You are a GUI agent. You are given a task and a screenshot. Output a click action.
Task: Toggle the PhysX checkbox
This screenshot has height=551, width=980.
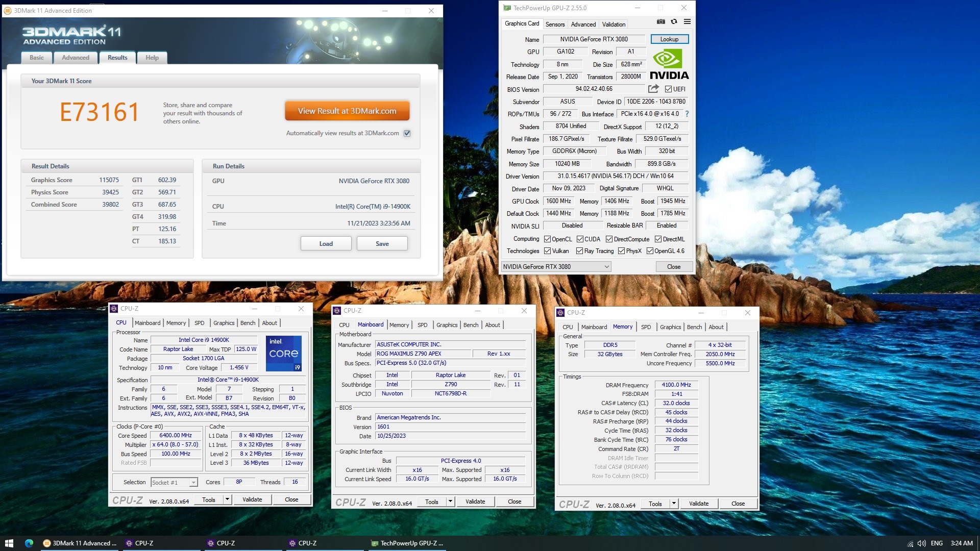[x=621, y=251]
